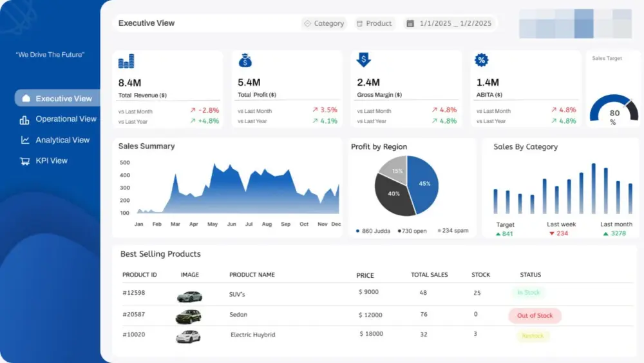Click product ID #12598
This screenshot has height=363, width=644.
[133, 293]
